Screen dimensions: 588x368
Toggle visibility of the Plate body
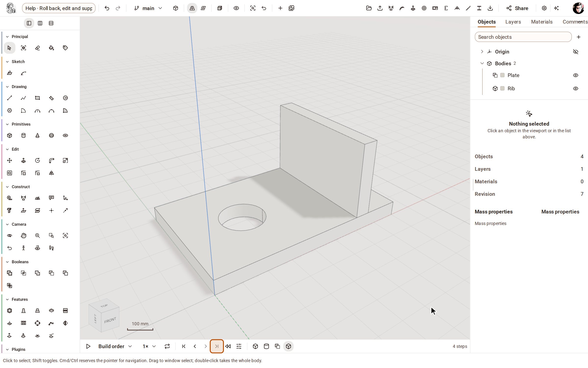576,75
